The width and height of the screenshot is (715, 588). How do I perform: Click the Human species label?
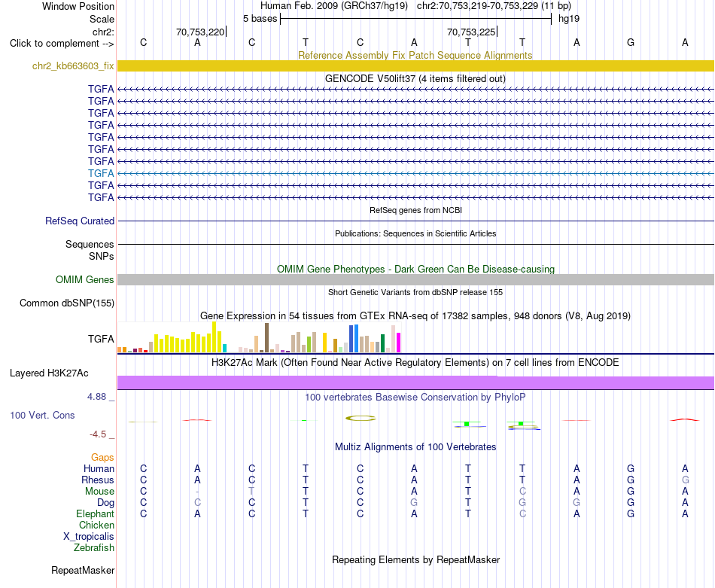pyautogui.click(x=99, y=468)
